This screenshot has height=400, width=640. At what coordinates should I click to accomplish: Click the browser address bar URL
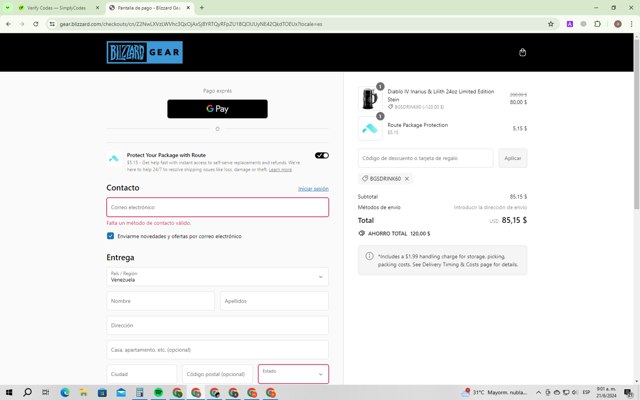tap(191, 24)
